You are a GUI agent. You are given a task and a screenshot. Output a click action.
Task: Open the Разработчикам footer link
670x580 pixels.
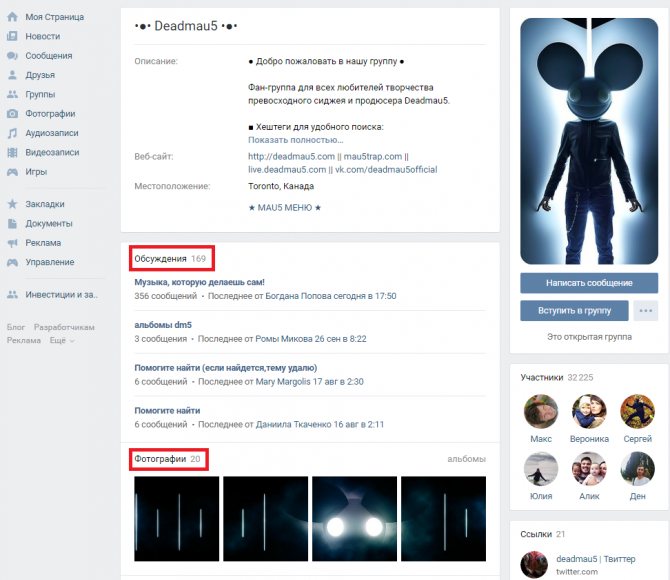[64, 327]
